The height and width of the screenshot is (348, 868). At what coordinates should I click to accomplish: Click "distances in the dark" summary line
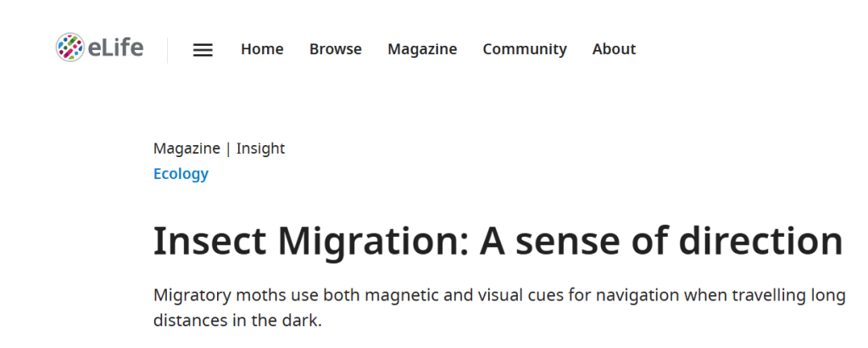point(237,323)
